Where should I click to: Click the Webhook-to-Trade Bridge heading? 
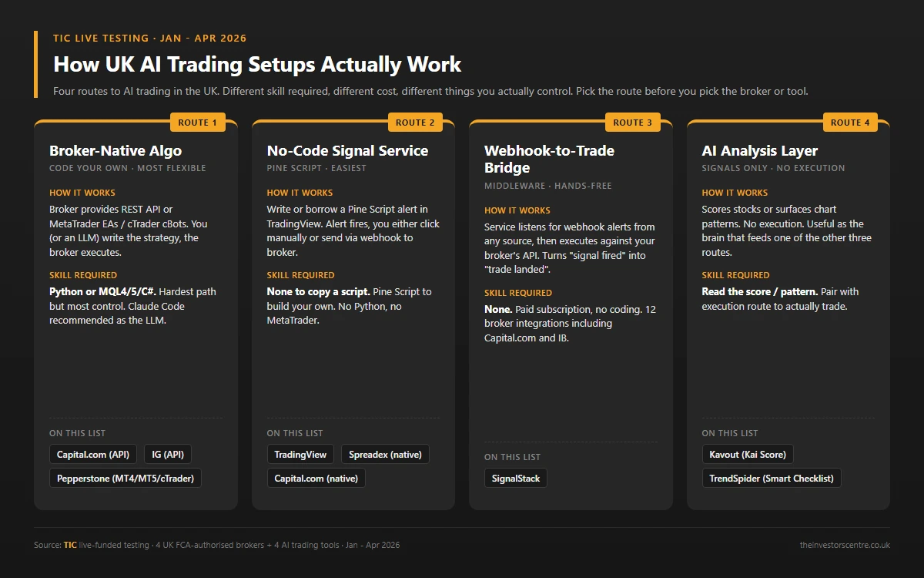click(549, 160)
